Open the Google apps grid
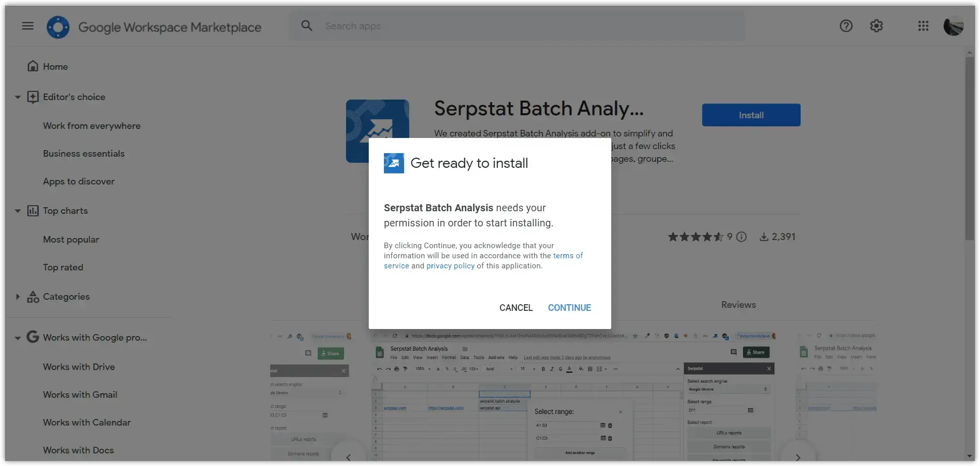 [923, 26]
